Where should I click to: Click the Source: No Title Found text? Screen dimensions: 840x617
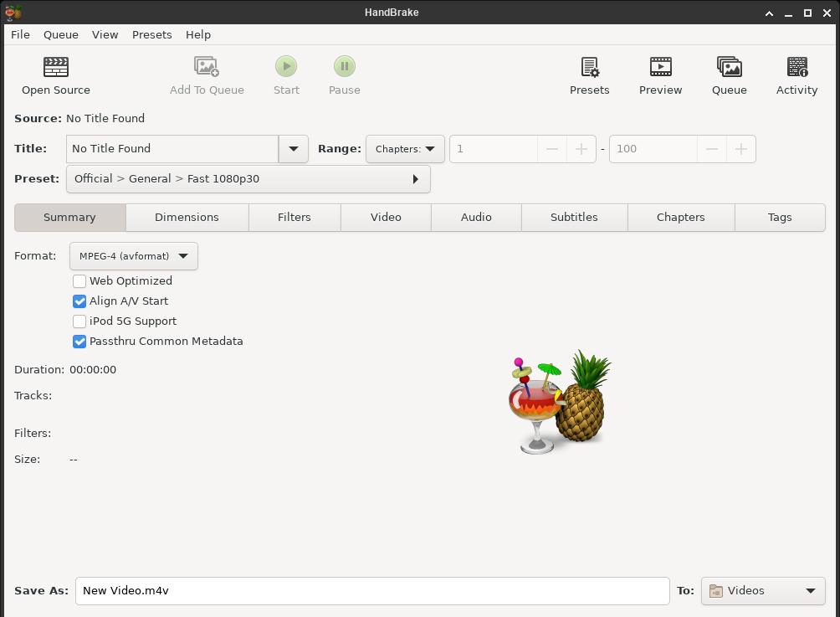(79, 119)
